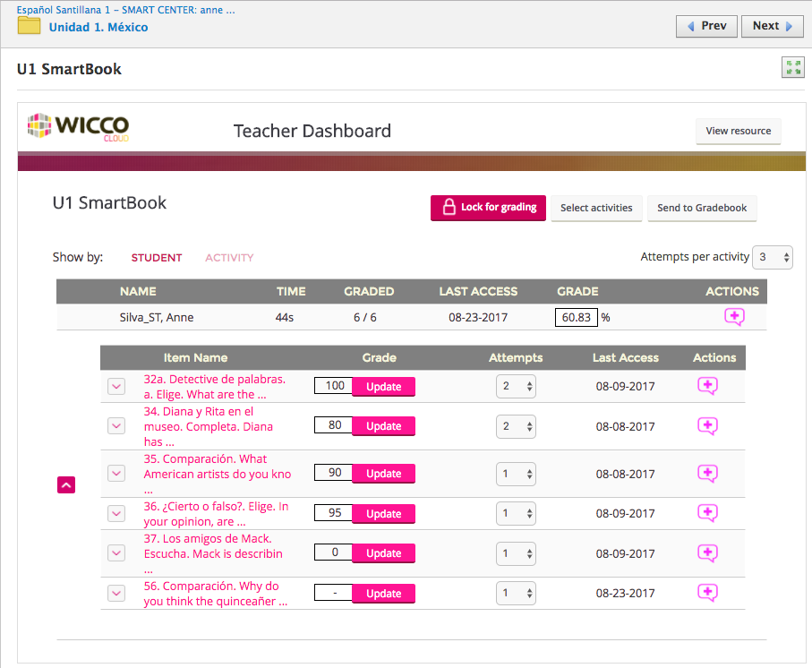Click the GRADE column header in student table
The width and height of the screenshot is (812, 668).
pyautogui.click(x=577, y=292)
